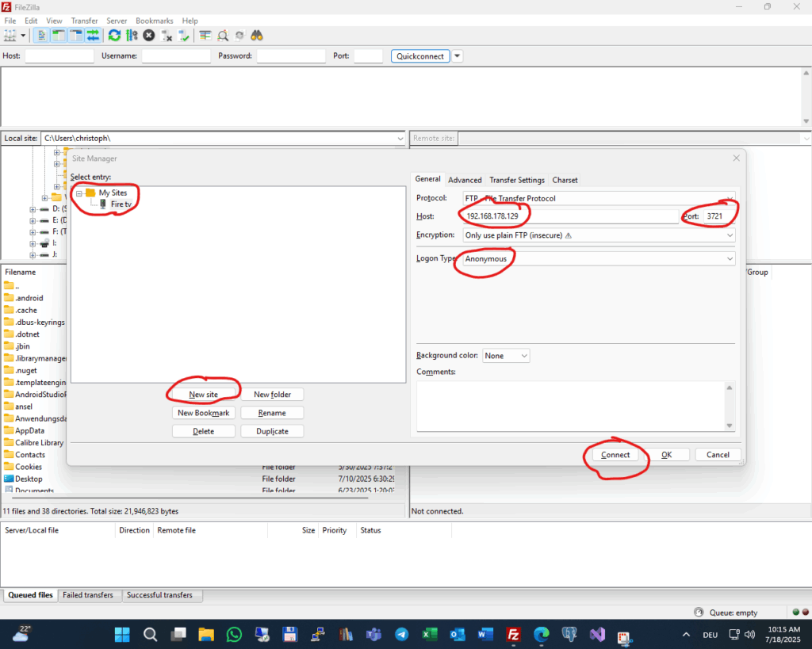Click inside the Comments text box
The image size is (812, 649).
point(569,407)
